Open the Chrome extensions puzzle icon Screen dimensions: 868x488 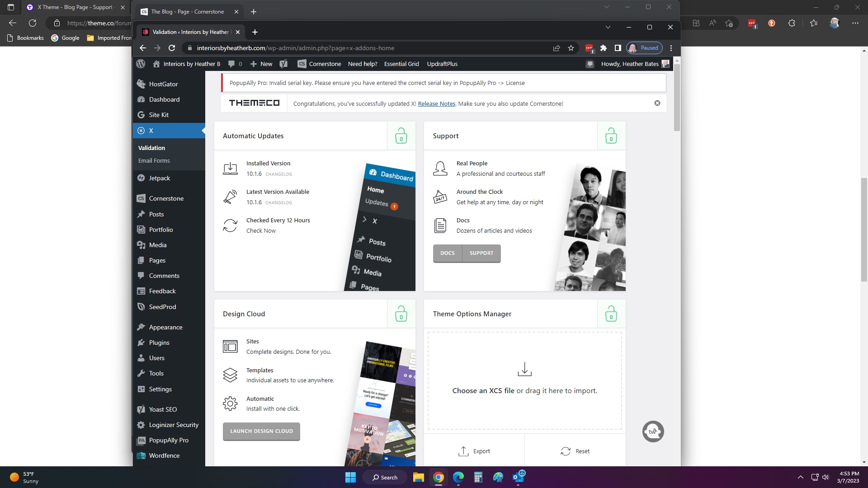tap(603, 48)
